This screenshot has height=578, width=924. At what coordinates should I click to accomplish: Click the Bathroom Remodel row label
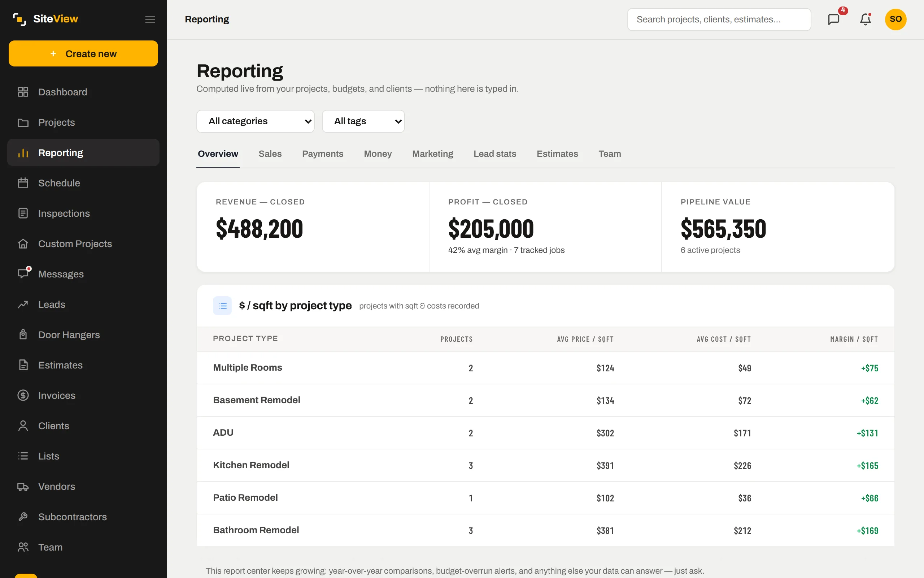click(x=256, y=530)
